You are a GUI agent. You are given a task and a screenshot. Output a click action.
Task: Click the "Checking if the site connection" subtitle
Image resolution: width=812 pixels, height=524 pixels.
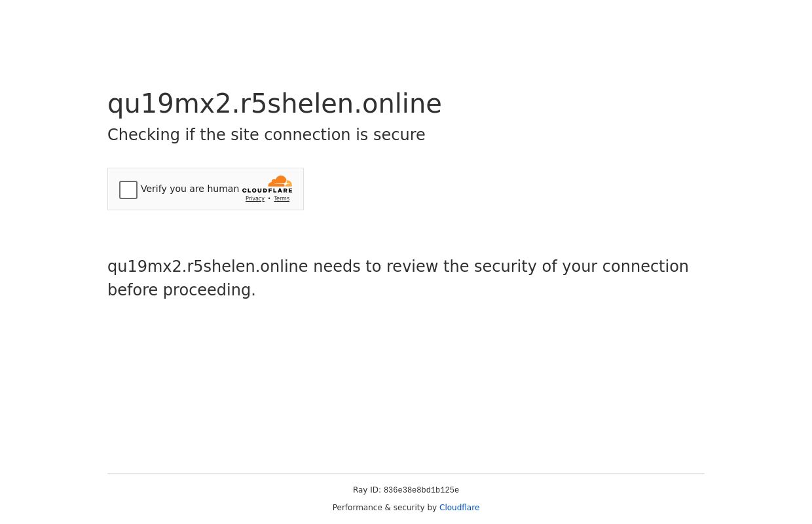pyautogui.click(x=266, y=135)
